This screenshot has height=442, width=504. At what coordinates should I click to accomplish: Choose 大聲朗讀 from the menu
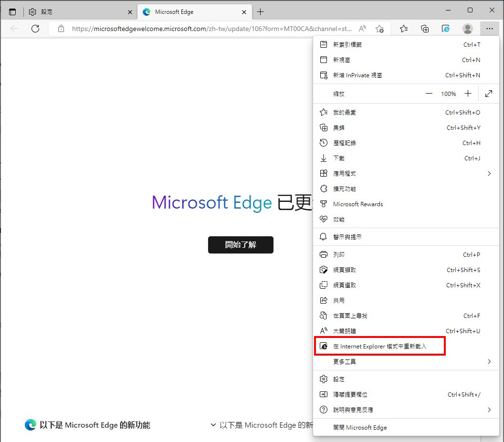pyautogui.click(x=406, y=331)
